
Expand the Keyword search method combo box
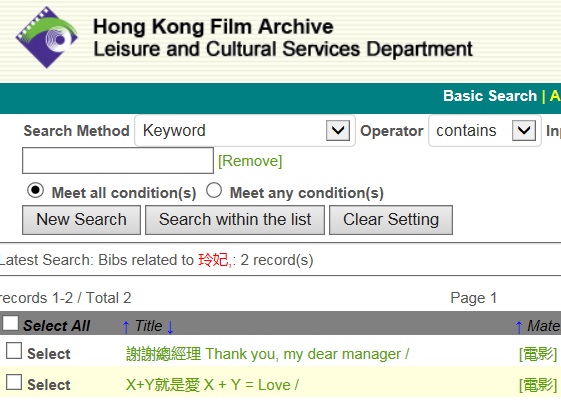point(245,131)
